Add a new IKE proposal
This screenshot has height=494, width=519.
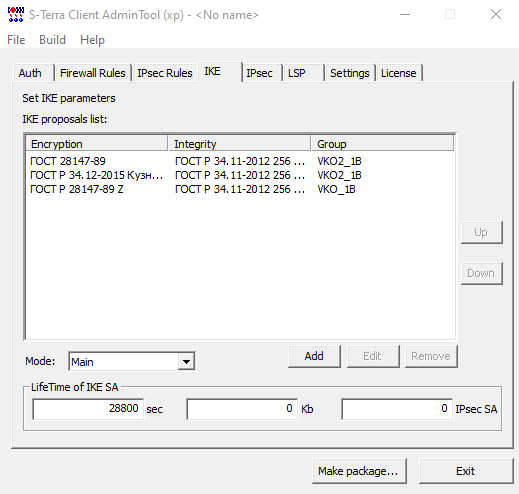point(314,356)
